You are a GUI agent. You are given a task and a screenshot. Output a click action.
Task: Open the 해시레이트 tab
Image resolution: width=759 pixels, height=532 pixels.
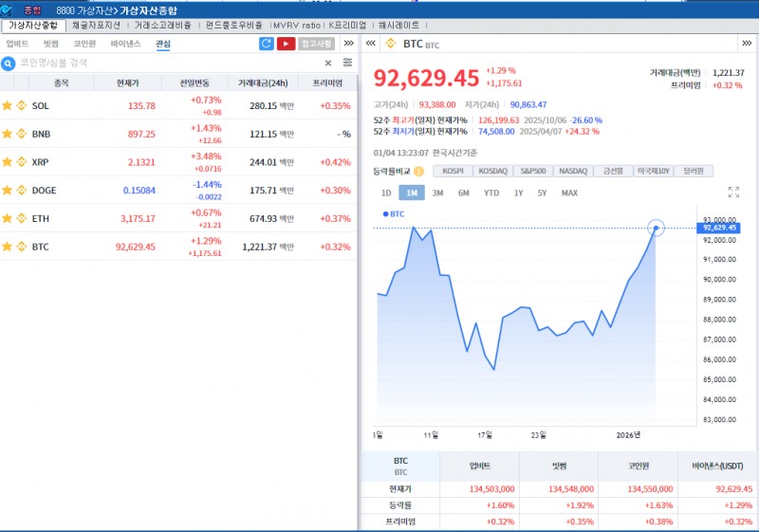pos(398,26)
